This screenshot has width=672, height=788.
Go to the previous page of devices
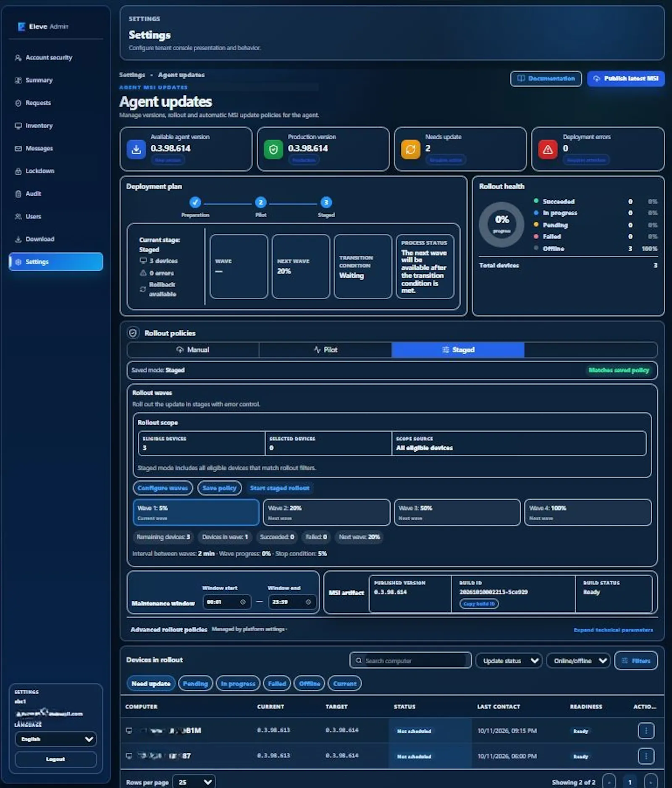point(609,783)
